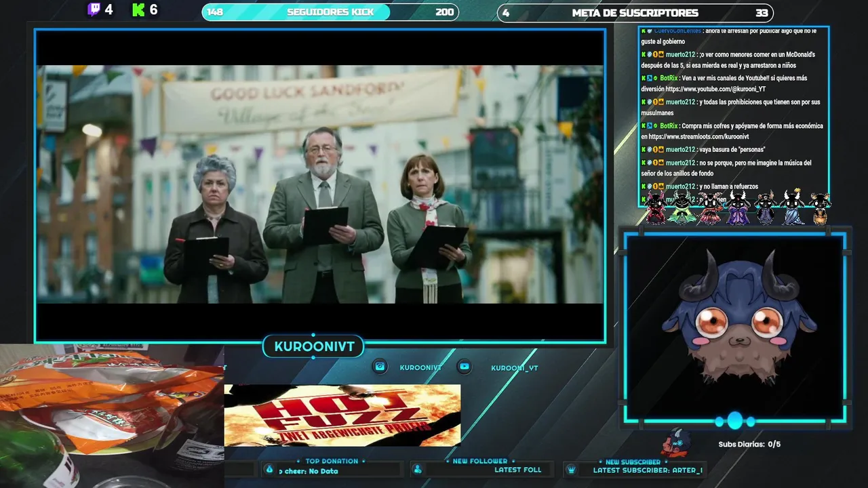Click the "GOOD LUCK SANDFORD" banner in the video
The image size is (868, 488).
(x=311, y=99)
